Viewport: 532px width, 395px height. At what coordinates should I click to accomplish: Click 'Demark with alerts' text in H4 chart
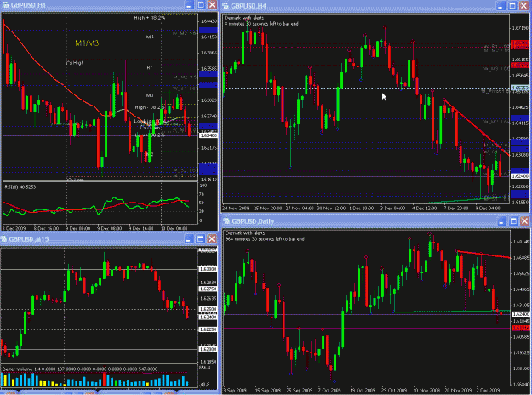(x=244, y=18)
